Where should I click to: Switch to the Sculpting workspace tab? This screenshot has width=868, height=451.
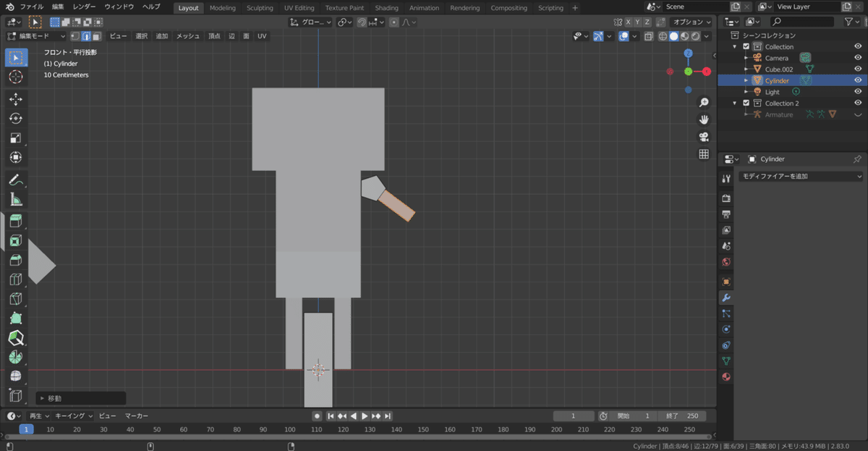[260, 8]
